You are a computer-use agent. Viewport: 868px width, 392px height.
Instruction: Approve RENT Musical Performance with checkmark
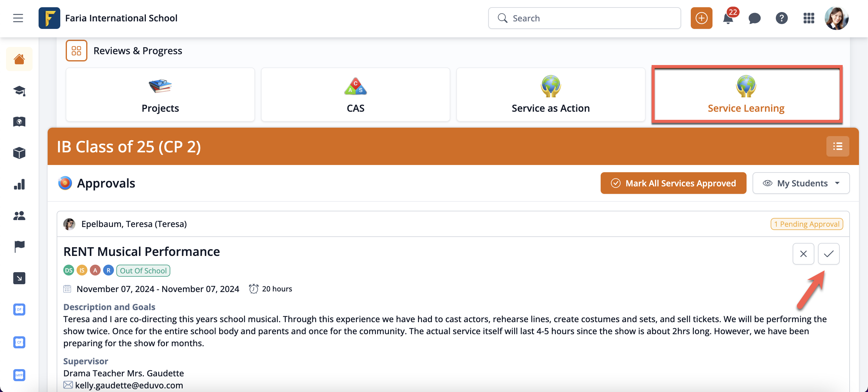click(x=829, y=254)
